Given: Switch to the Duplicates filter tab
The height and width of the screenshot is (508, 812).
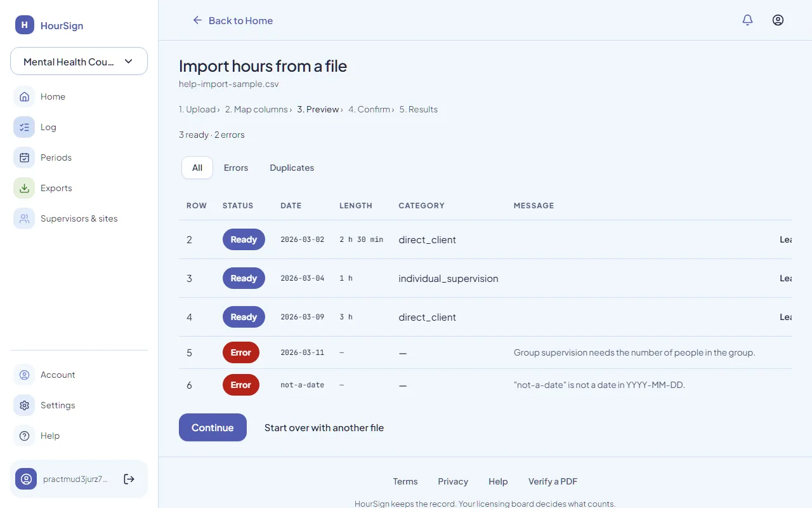Looking at the screenshot, I should click(x=292, y=168).
